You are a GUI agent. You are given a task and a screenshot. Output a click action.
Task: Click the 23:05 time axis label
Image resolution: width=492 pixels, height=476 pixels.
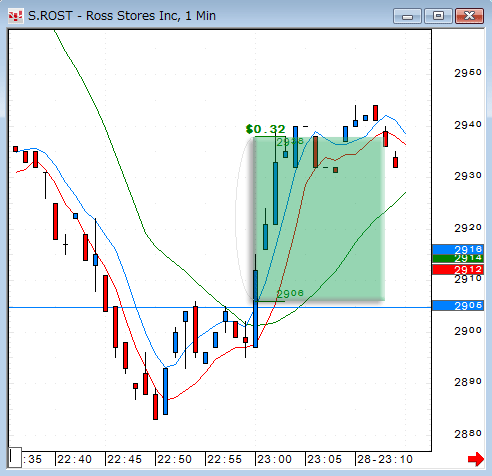[324, 459]
